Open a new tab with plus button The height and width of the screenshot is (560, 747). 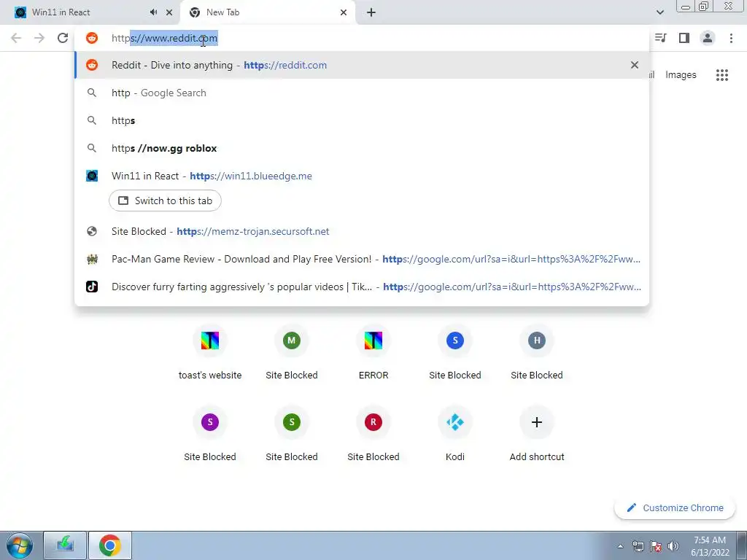click(x=371, y=12)
